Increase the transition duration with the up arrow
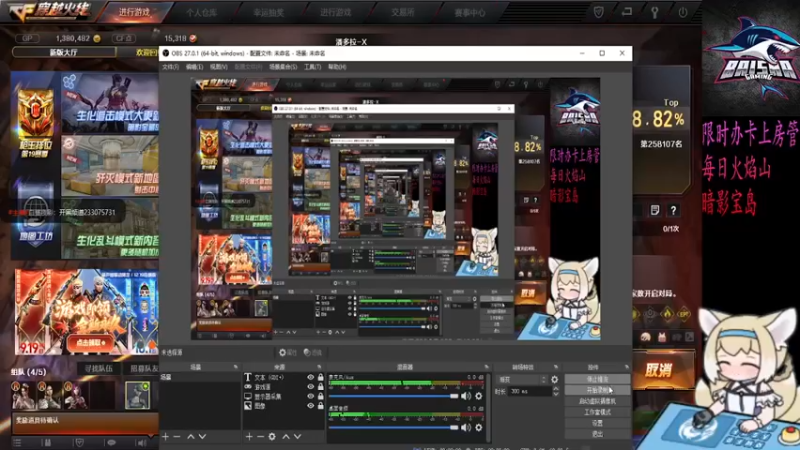The height and width of the screenshot is (450, 800). pos(556,389)
